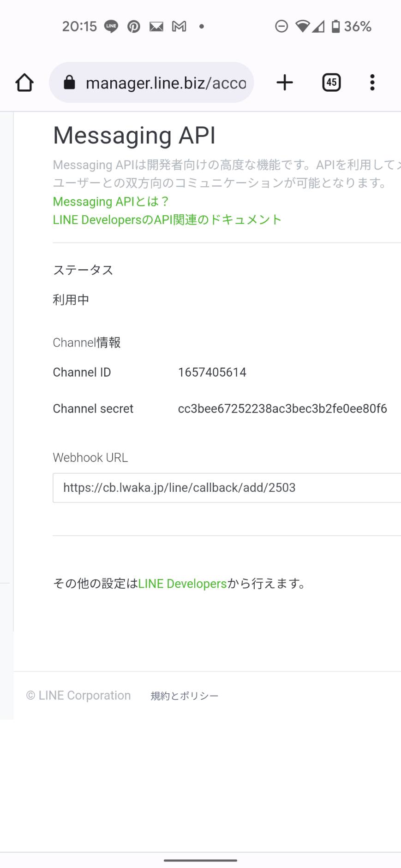Tap the '利用中' status text

click(x=71, y=300)
